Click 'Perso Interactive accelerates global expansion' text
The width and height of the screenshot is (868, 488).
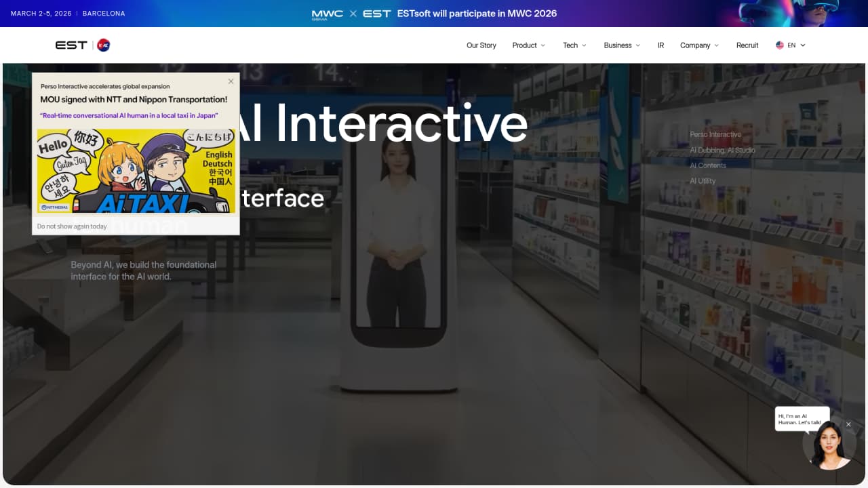[105, 87]
